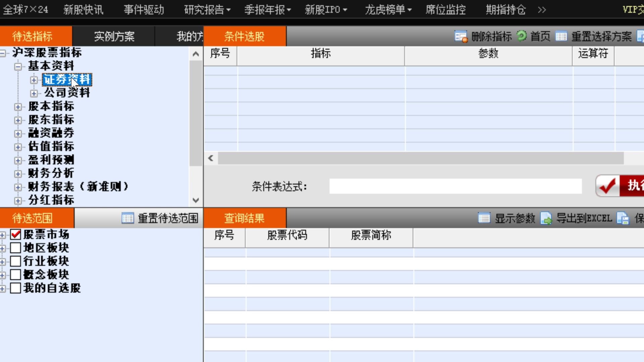The height and width of the screenshot is (362, 644).
Task: Expand the 分红指标 node
Action: pyautogui.click(x=18, y=200)
